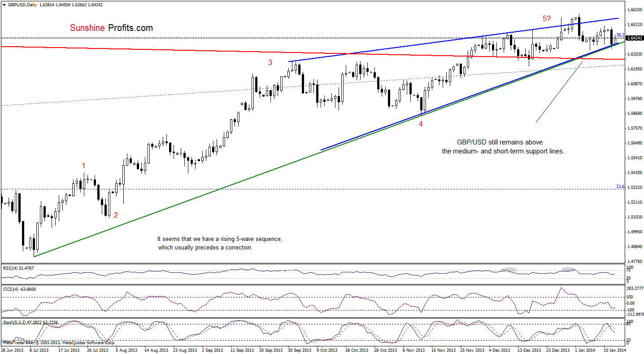Click price axis value 1.58680

pyautogui.click(x=634, y=113)
